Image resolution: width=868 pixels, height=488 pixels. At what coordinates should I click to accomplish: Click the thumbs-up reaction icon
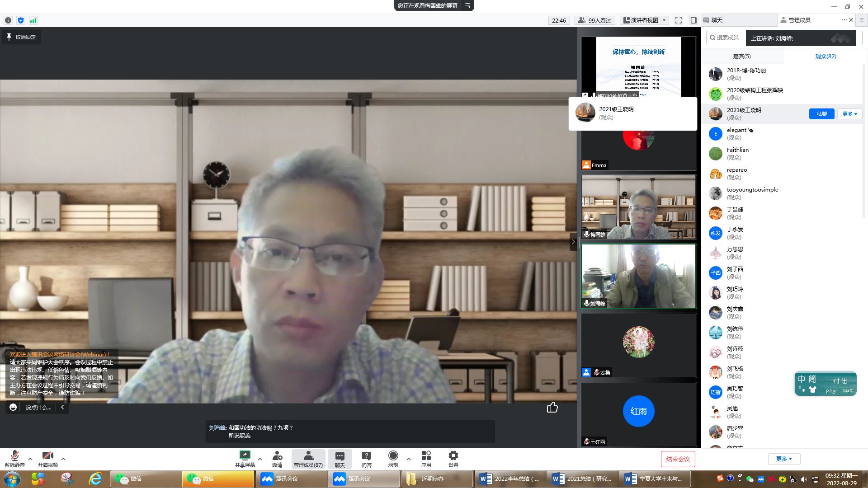(552, 408)
